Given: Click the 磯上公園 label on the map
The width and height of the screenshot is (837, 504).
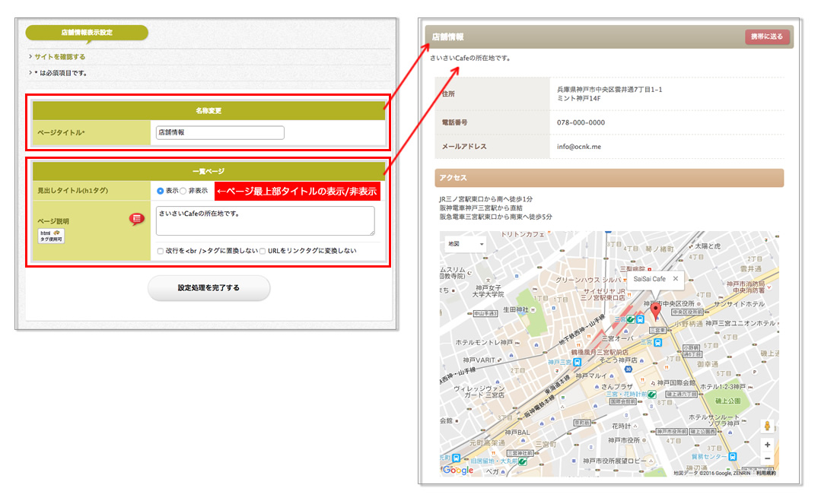Looking at the screenshot, I should pos(728,401).
